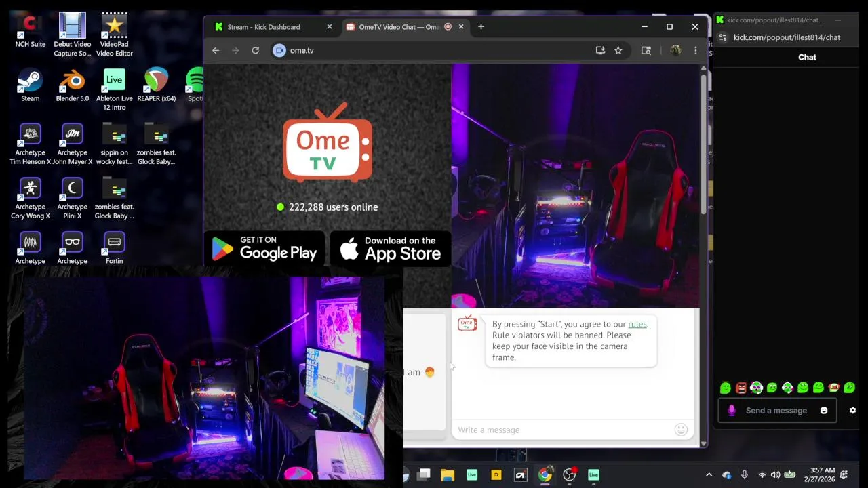
Task: Open REAPER (x64) desktop icon
Action: click(157, 85)
